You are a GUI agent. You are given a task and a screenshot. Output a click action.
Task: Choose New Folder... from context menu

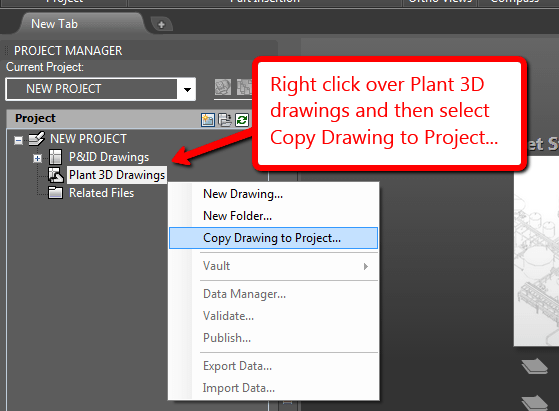(x=273, y=216)
